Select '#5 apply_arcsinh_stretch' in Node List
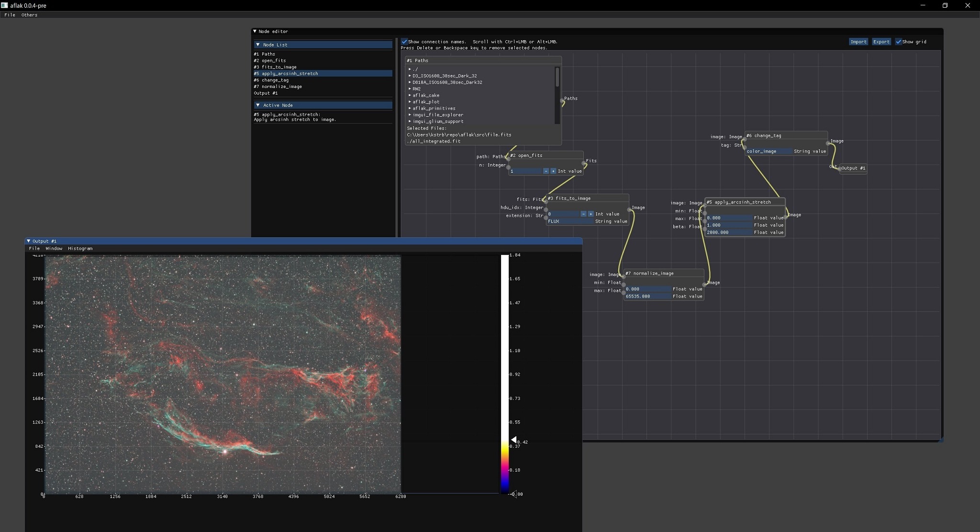The height and width of the screenshot is (532, 980). [x=323, y=74]
